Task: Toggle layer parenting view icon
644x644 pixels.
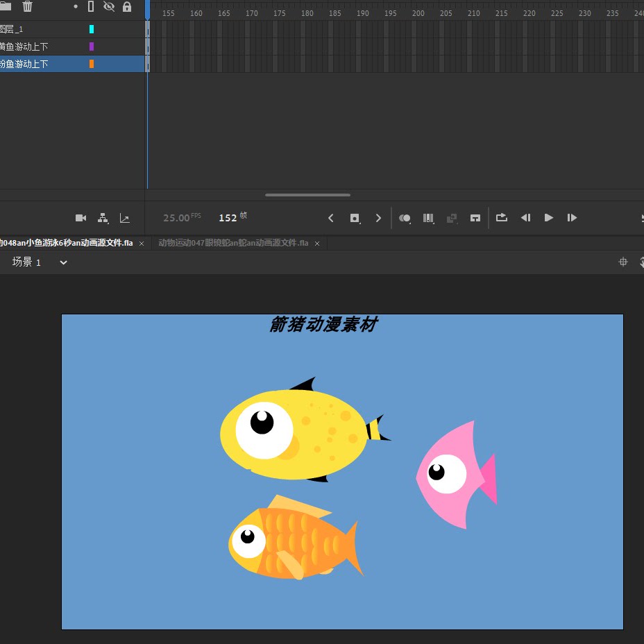Action: pyautogui.click(x=103, y=218)
